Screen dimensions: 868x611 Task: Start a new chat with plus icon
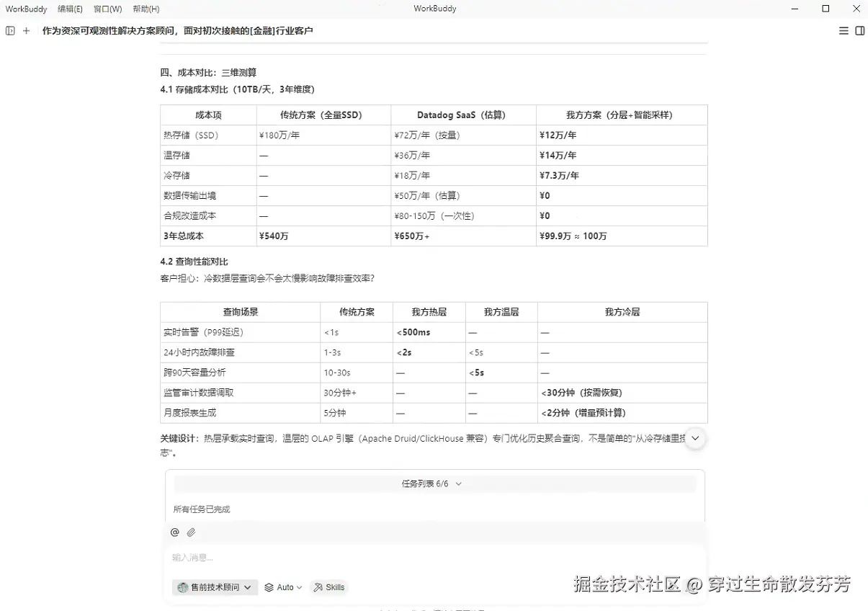(x=27, y=31)
